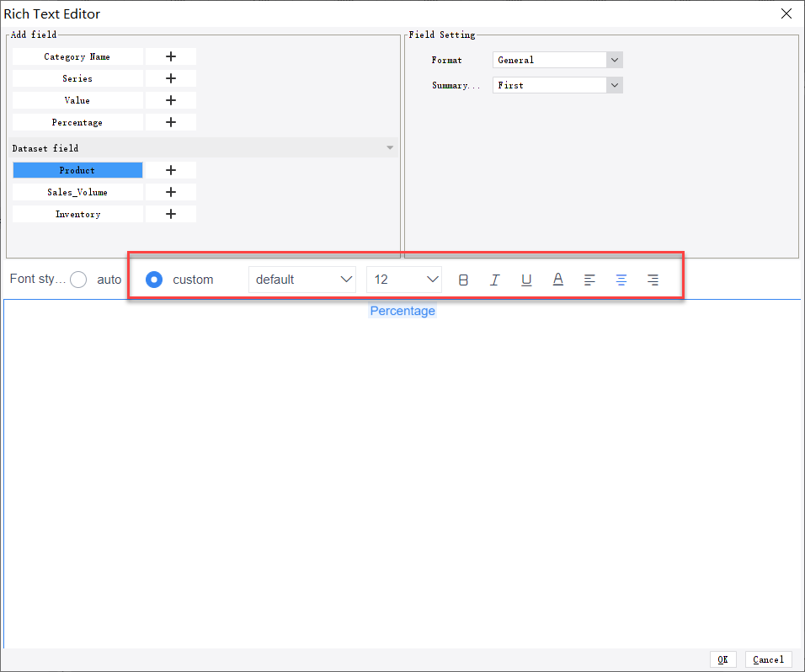This screenshot has height=672, width=805.
Task: Select the Inventory dataset field
Action: 77,214
